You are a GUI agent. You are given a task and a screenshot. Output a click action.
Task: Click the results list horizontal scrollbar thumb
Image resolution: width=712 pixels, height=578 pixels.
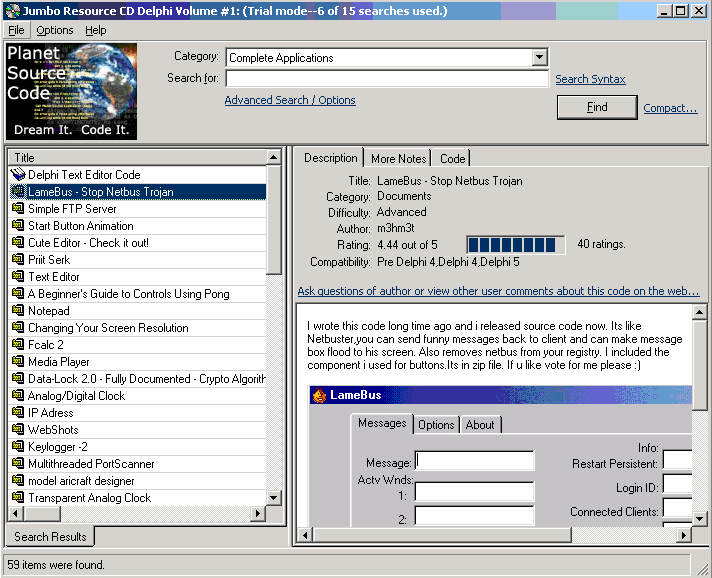[42, 514]
